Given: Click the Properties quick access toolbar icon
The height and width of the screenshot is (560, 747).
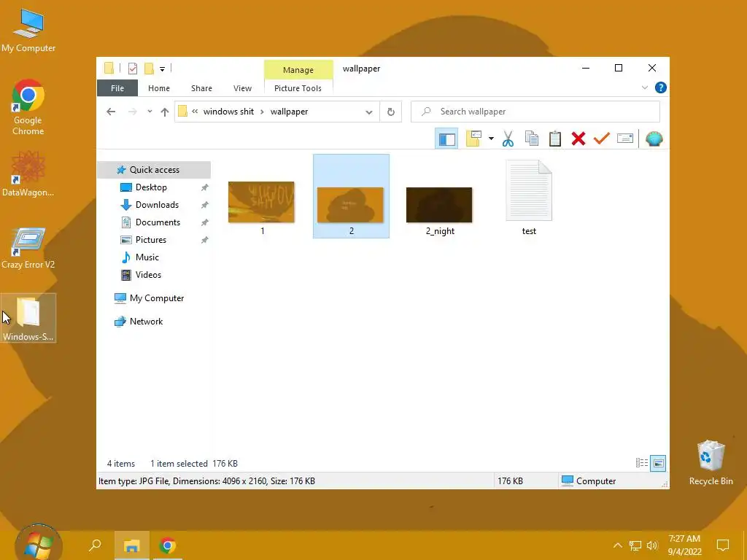Looking at the screenshot, I should 133,69.
